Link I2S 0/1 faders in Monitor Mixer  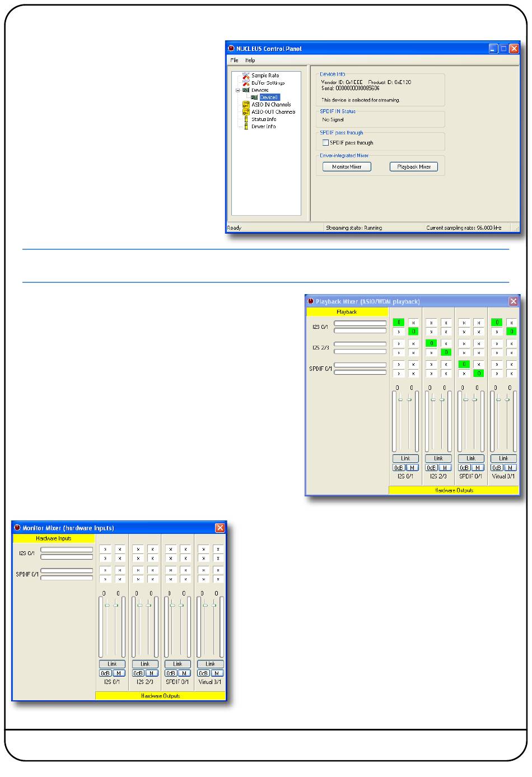coord(112,664)
